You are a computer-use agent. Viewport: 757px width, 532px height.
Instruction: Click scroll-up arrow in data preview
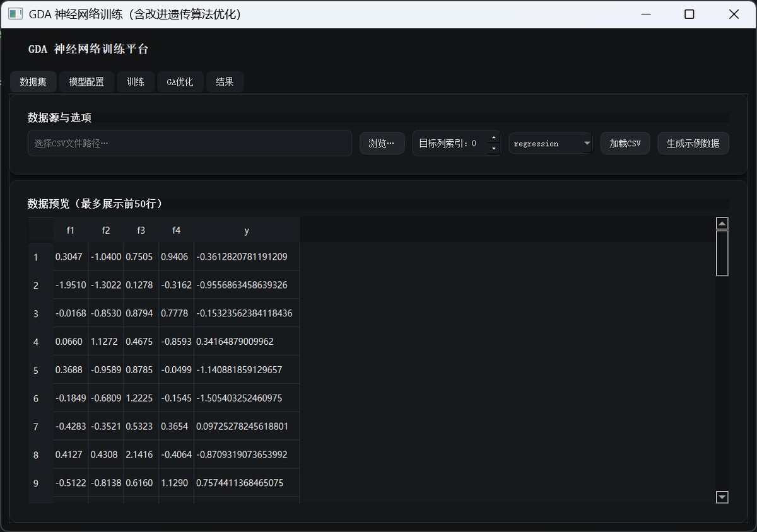[x=722, y=223]
